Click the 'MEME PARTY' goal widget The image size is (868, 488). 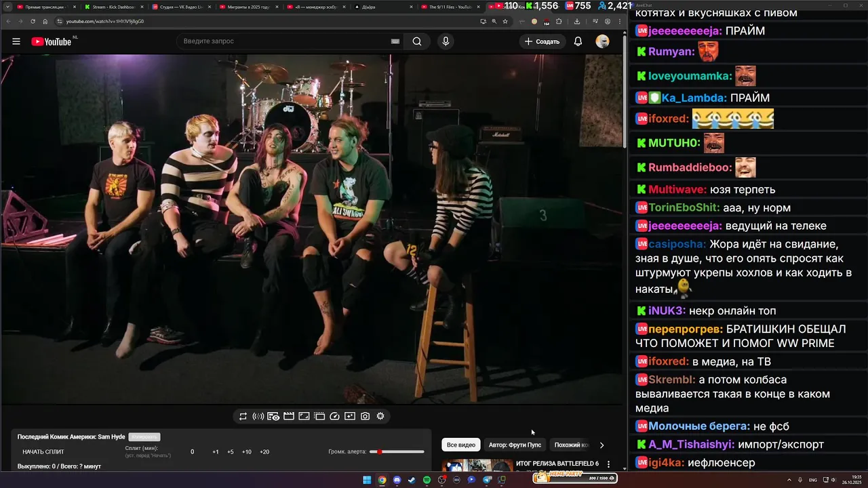[x=575, y=478]
